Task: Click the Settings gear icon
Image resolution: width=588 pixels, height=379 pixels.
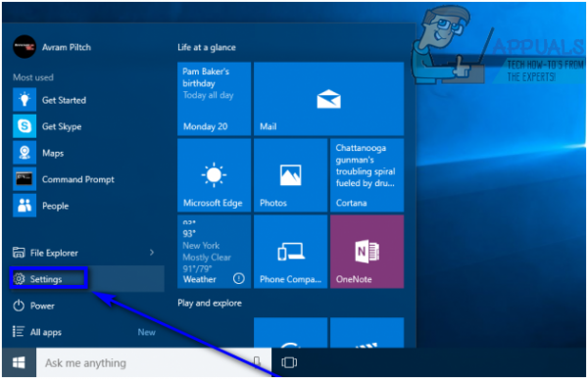Action: (19, 279)
